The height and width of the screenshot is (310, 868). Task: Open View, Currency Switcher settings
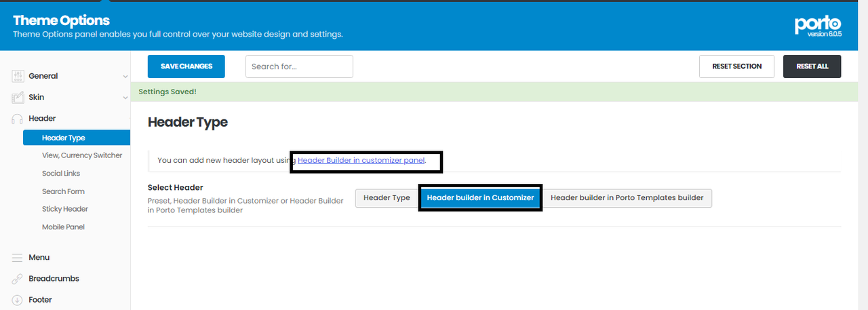(82, 155)
